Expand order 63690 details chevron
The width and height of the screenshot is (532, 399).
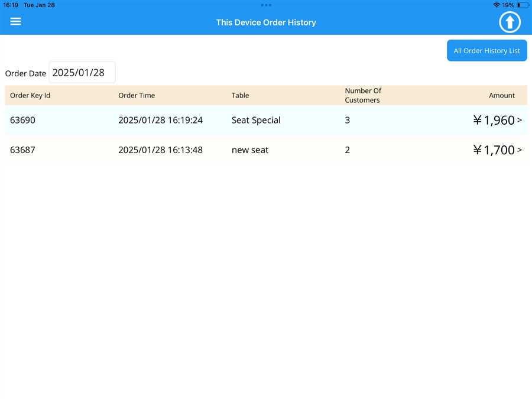click(x=520, y=120)
